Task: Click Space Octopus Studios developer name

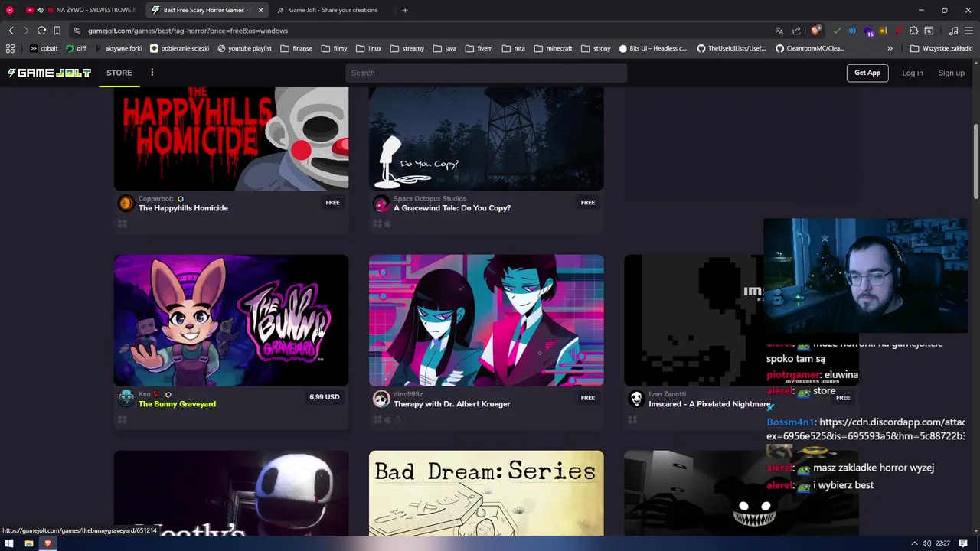Action: [430, 199]
